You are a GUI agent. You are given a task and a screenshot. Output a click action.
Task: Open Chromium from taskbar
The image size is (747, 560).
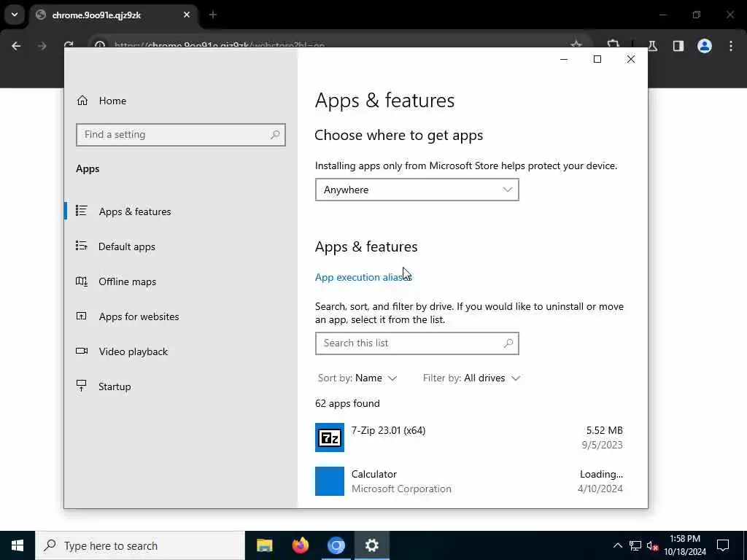click(336, 545)
